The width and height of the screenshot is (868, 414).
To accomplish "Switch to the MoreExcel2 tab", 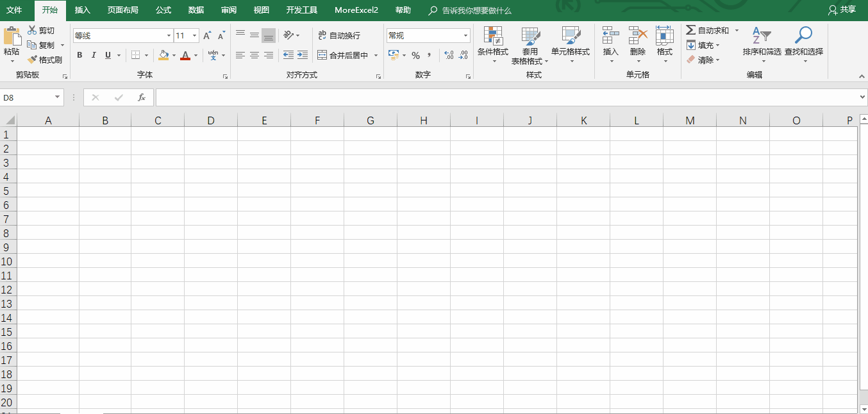I will [x=356, y=10].
